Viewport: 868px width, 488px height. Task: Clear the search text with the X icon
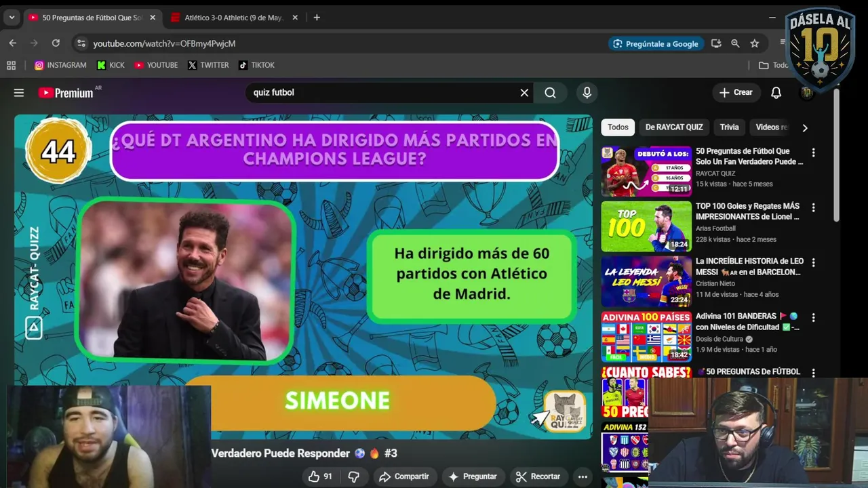[x=524, y=93]
